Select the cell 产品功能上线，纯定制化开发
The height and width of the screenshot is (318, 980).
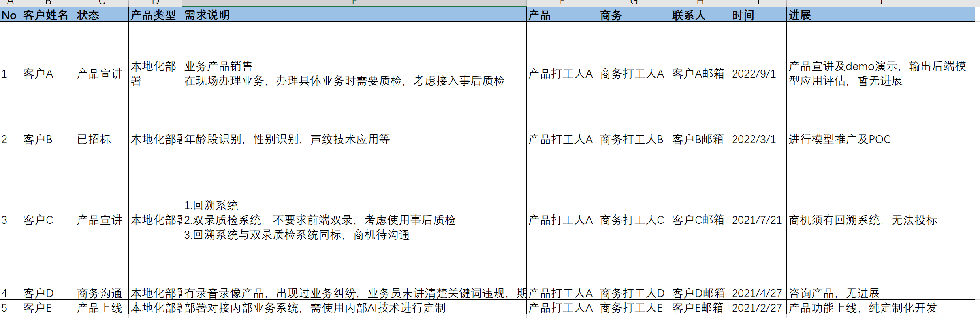881,307
